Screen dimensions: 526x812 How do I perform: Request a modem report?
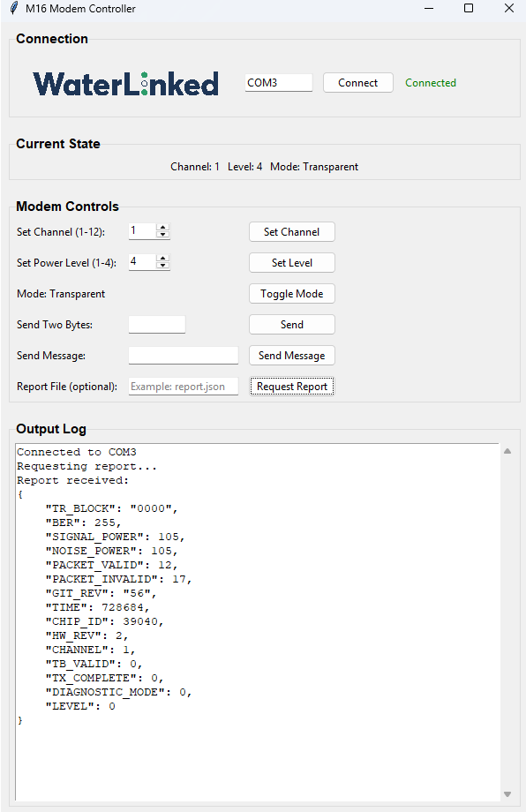pyautogui.click(x=292, y=387)
